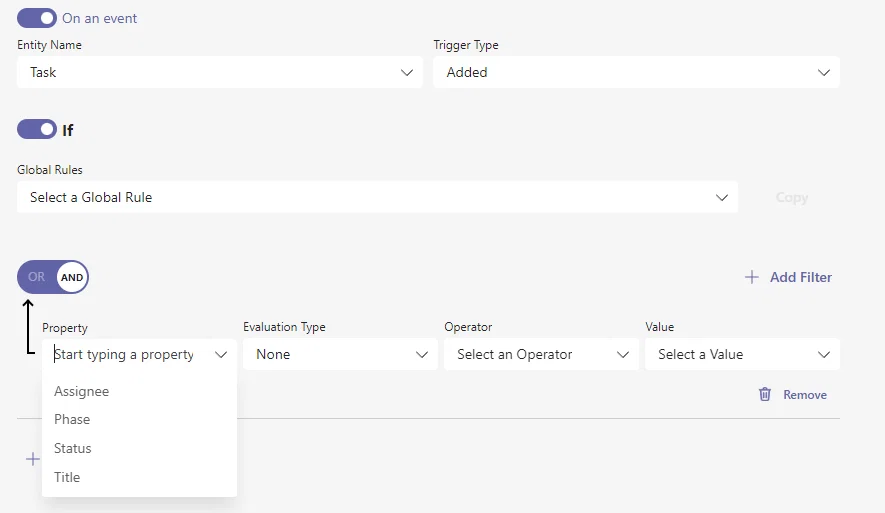Switch the OR/AND filter logic toggle
The image size is (885, 513).
tap(52, 277)
